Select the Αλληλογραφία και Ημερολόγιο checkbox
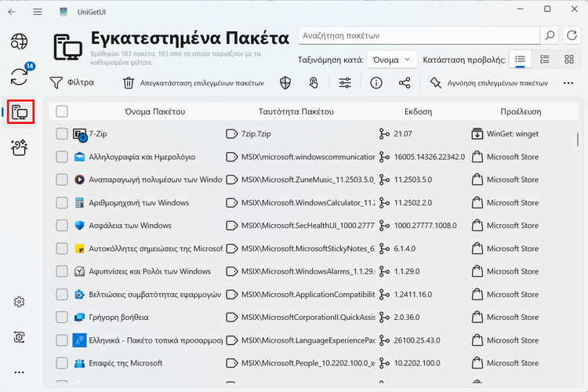 62,157
